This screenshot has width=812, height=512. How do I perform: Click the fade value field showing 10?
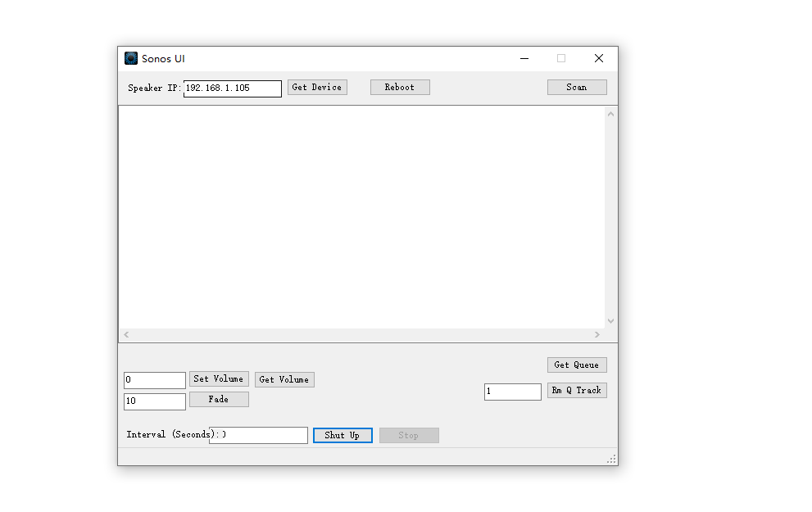[155, 401]
